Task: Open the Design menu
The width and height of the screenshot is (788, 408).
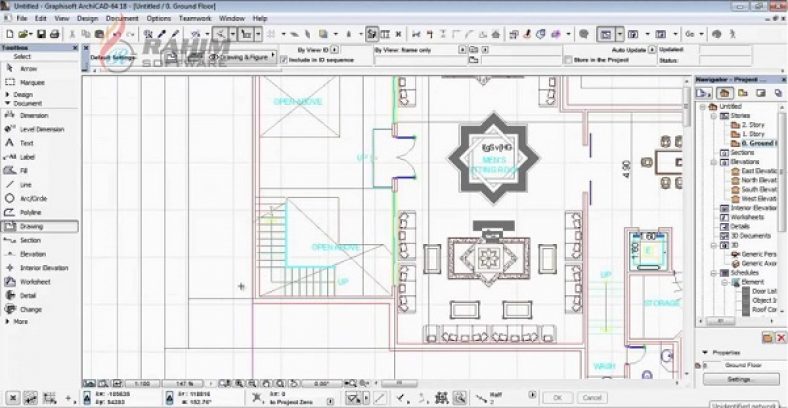Action: [x=87, y=18]
